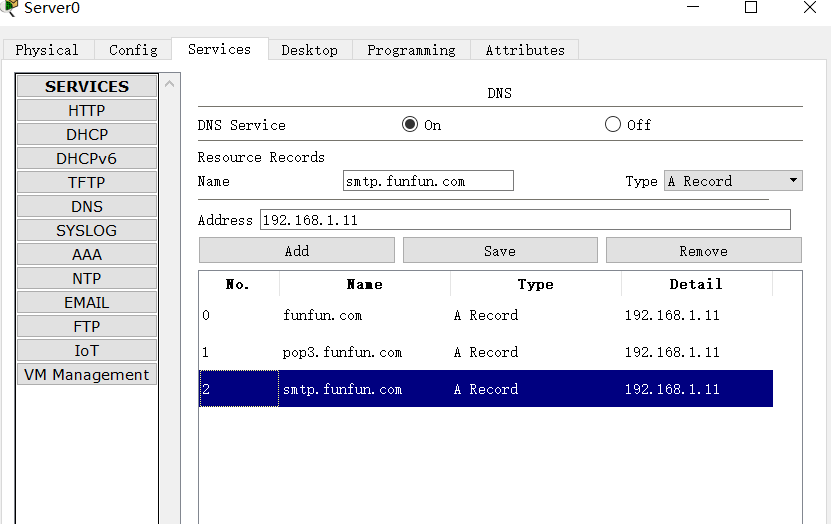Click the SERVICES header button
This screenshot has height=524, width=831.
click(x=87, y=86)
